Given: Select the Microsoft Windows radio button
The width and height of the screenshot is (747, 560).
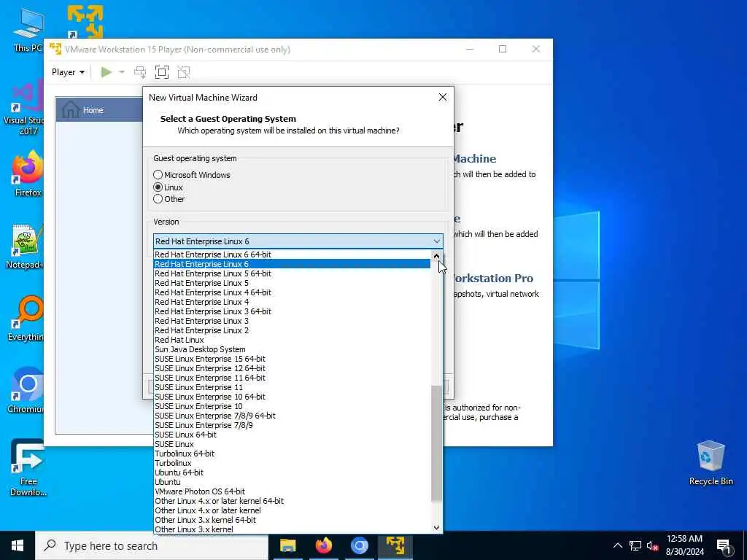Looking at the screenshot, I should click(192, 175).
